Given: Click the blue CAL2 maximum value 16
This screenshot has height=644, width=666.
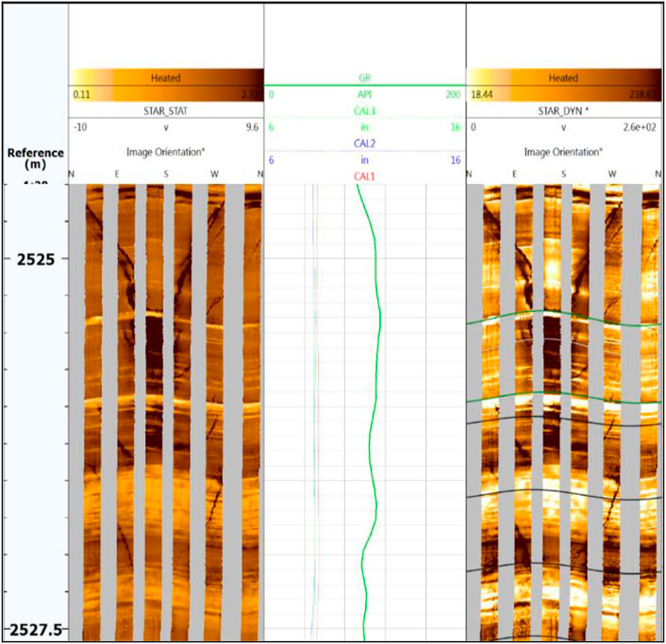Looking at the screenshot, I should (x=456, y=160).
